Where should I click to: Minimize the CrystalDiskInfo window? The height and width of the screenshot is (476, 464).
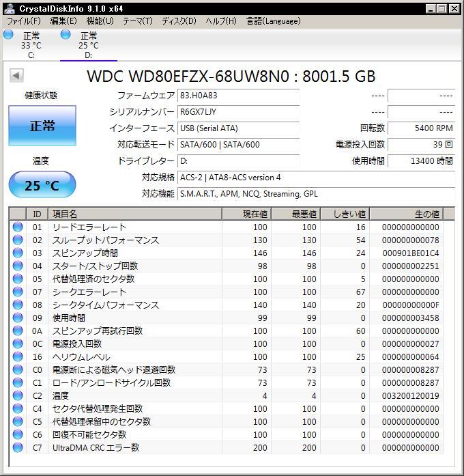coord(431,8)
